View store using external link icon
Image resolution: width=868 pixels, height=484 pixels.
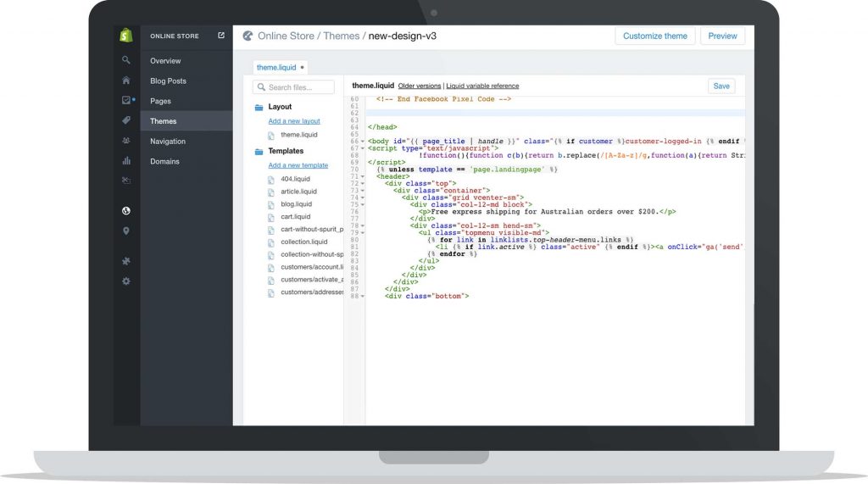click(221, 36)
